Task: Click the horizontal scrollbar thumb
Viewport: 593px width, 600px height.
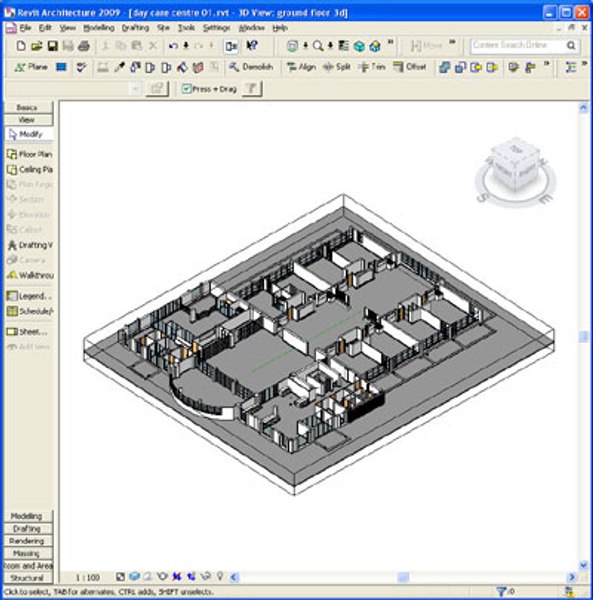Action: (x=403, y=577)
